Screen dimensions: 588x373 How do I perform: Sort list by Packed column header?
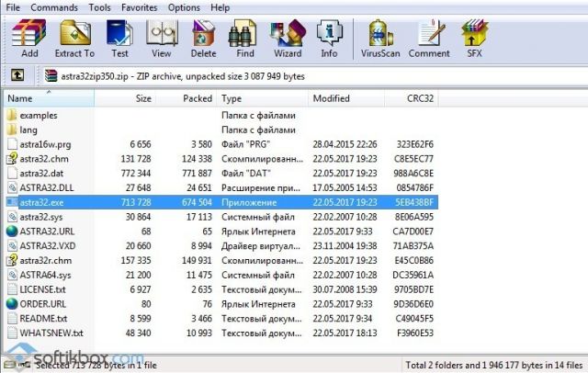pyautogui.click(x=187, y=98)
